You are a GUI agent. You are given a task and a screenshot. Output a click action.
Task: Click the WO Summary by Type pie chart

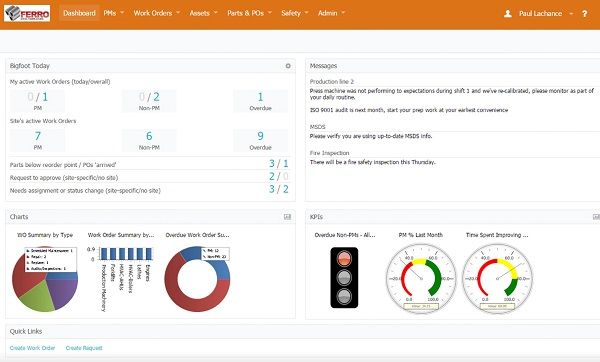pos(45,279)
